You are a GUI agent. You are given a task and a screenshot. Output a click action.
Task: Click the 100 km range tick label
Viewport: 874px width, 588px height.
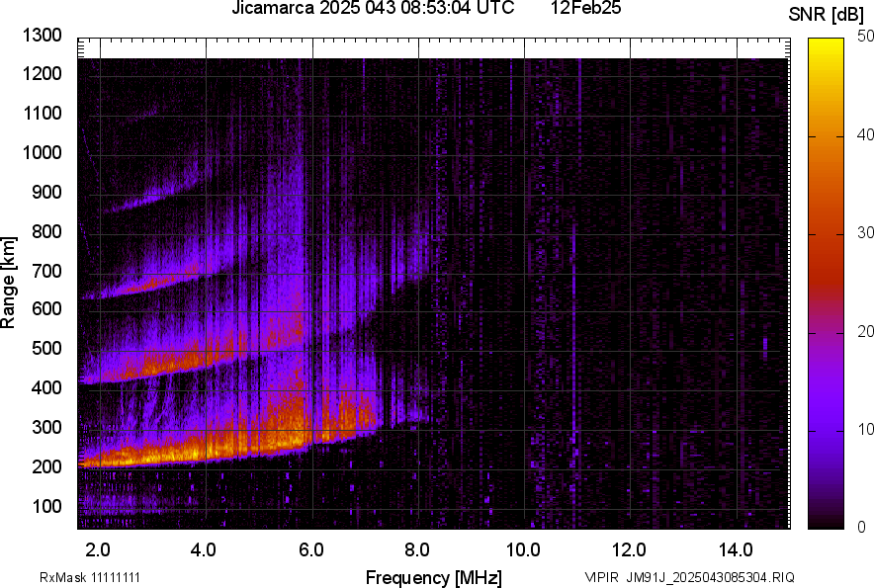[46, 506]
